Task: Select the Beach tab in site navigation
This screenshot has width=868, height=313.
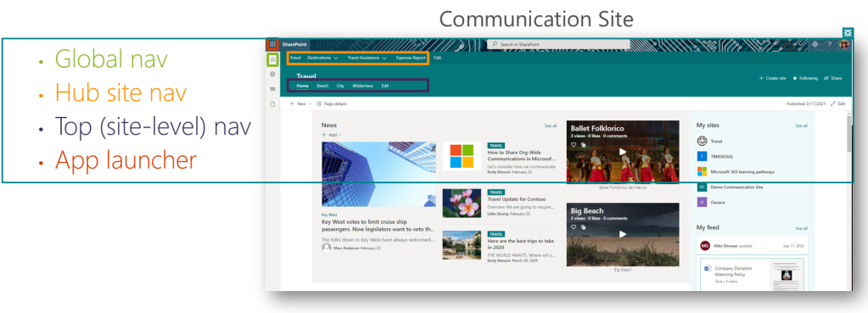Action: pyautogui.click(x=322, y=86)
